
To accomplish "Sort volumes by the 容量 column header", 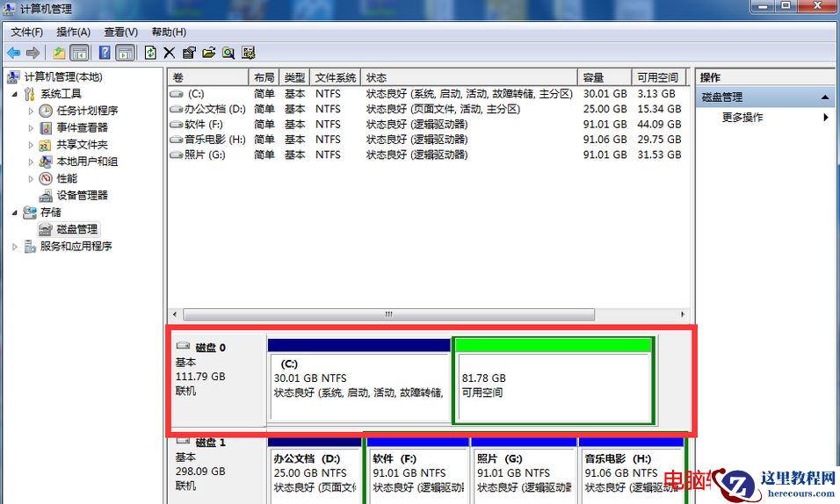I will coord(604,77).
